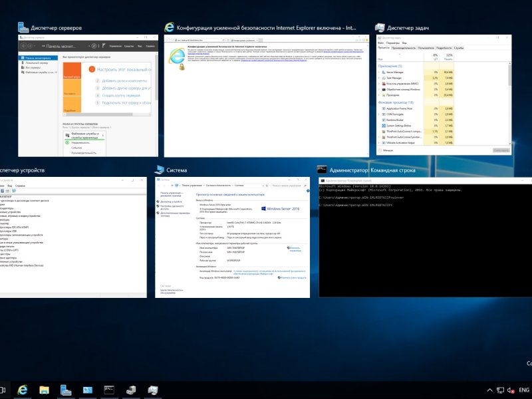Switch to Службы tab in Task Manager
The image size is (532, 399).
click(459, 48)
